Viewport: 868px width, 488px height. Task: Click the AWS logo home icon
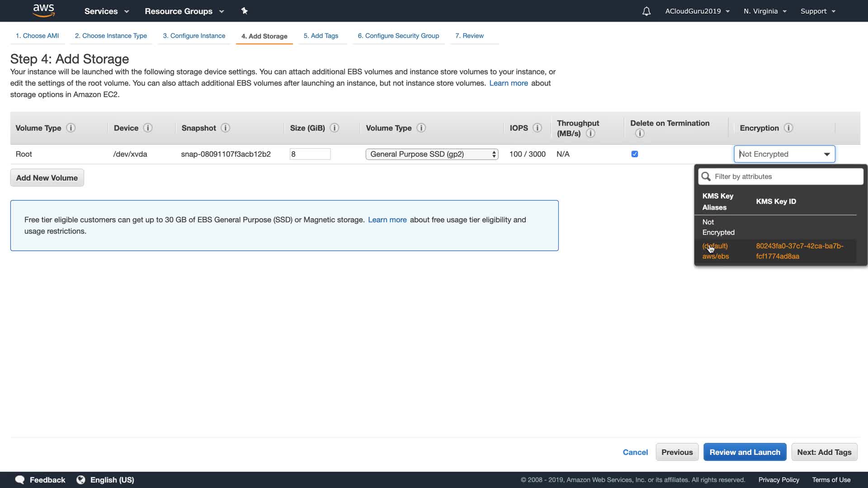(44, 10)
